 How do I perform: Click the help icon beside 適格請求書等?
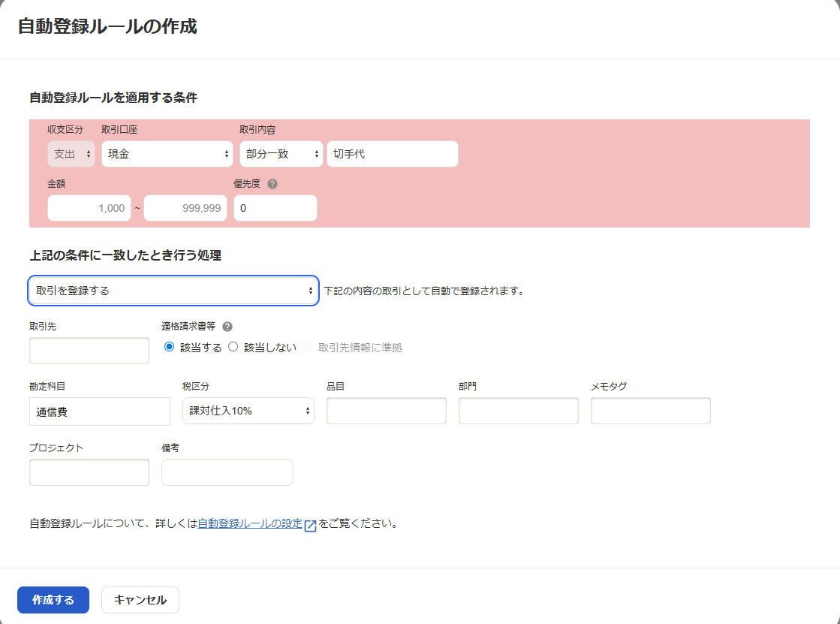(227, 327)
